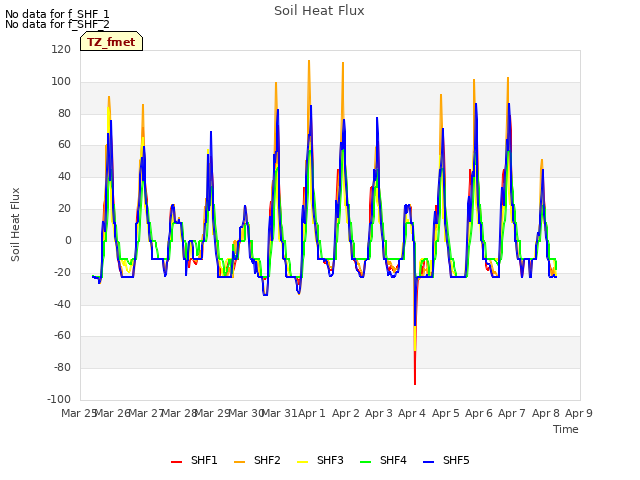640x480 pixels.
Task: Click the 120 y-axis tick label
Action: coord(61,49)
